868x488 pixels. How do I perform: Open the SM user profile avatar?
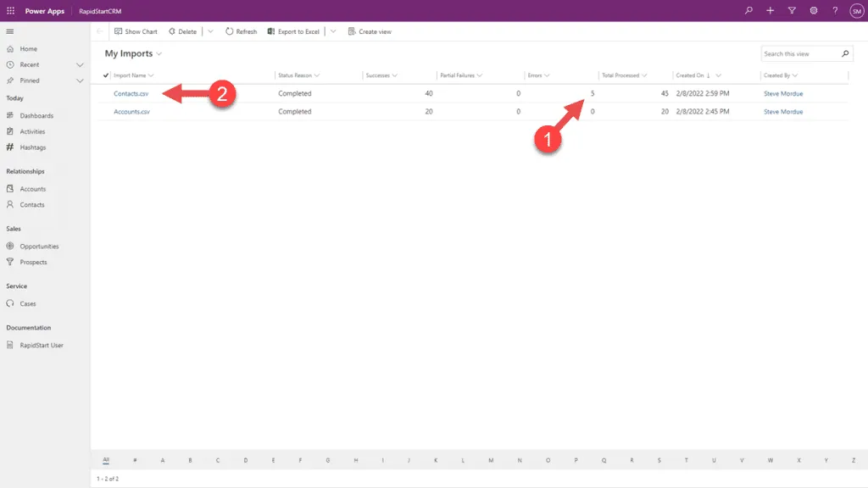pos(856,10)
